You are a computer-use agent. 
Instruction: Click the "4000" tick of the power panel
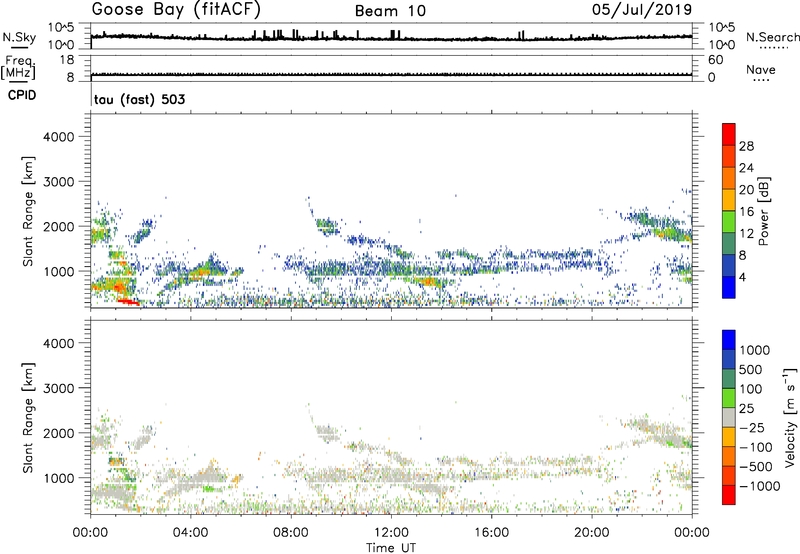pyautogui.click(x=59, y=137)
